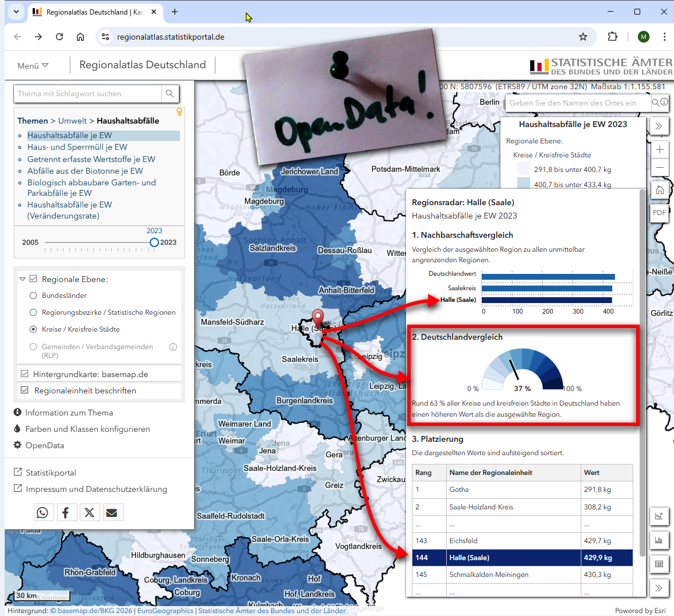
Task: Open the Statistikportal link
Action: (x=51, y=473)
